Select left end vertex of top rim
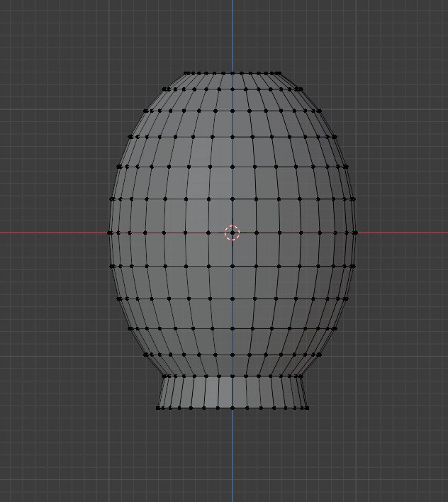This screenshot has width=448, height=502. [x=185, y=73]
